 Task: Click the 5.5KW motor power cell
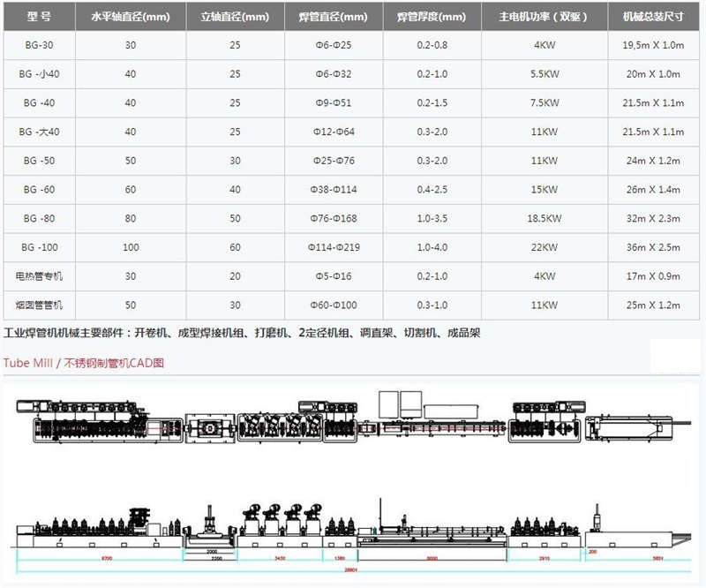pyautogui.click(x=545, y=74)
